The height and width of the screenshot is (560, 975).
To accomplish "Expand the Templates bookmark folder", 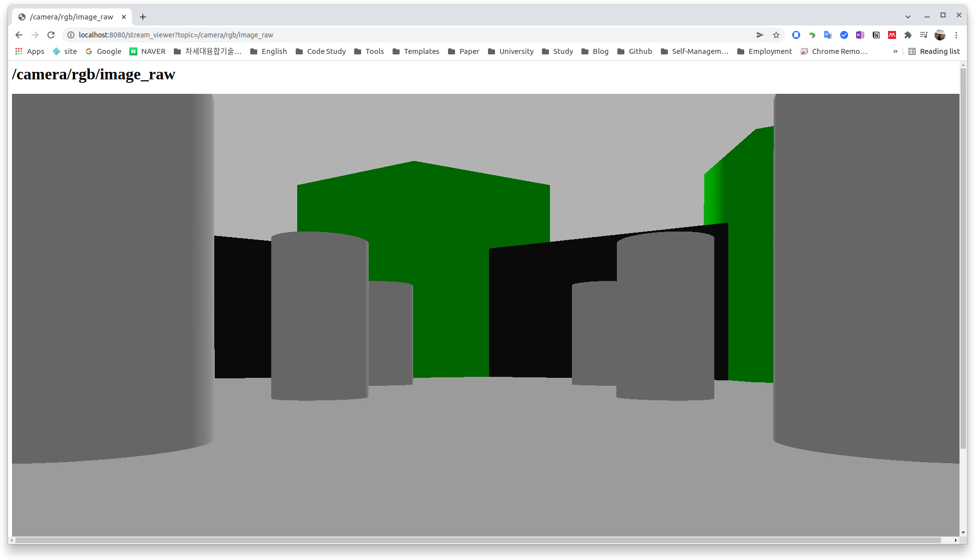I will click(x=416, y=51).
